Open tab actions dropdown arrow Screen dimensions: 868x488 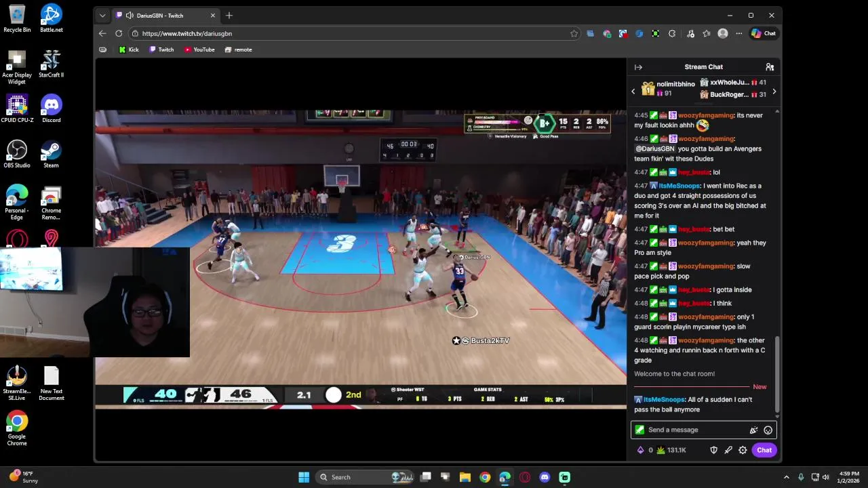pyautogui.click(x=102, y=15)
